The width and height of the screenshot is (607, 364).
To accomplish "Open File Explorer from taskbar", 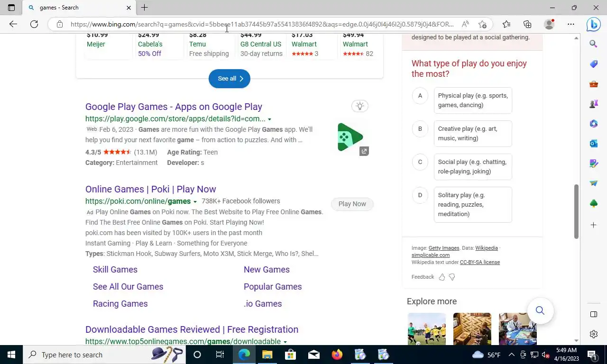I will tap(267, 355).
